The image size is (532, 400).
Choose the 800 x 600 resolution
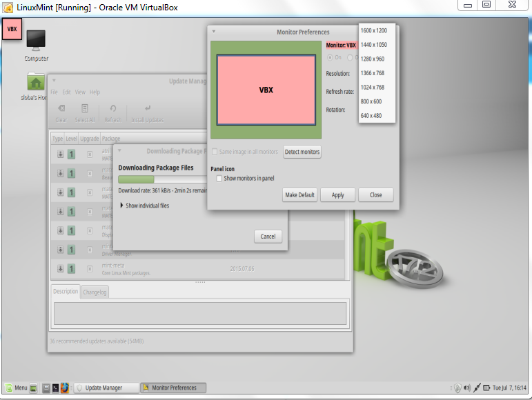(x=377, y=101)
